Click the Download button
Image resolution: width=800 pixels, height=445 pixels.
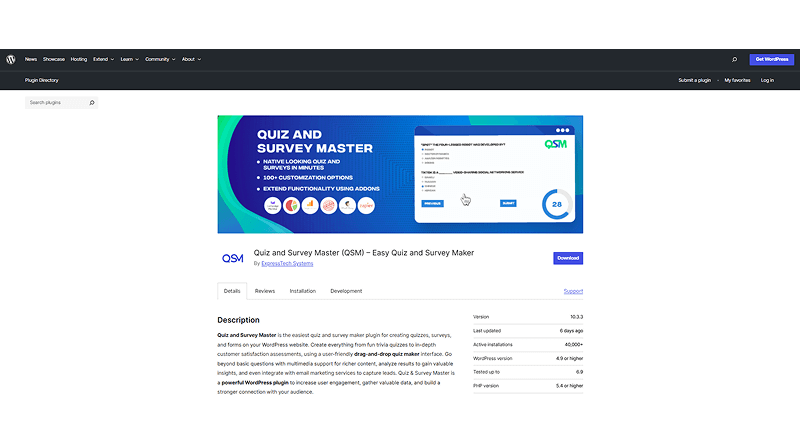(568, 258)
